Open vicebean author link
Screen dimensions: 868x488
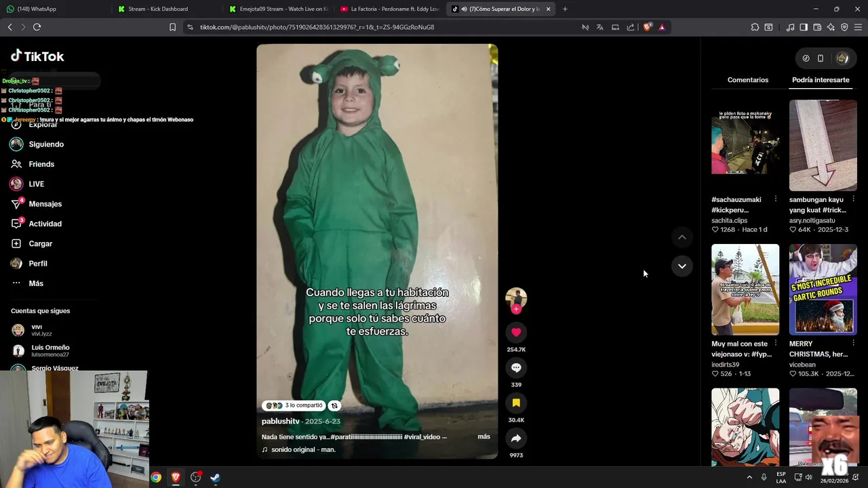(802, 365)
